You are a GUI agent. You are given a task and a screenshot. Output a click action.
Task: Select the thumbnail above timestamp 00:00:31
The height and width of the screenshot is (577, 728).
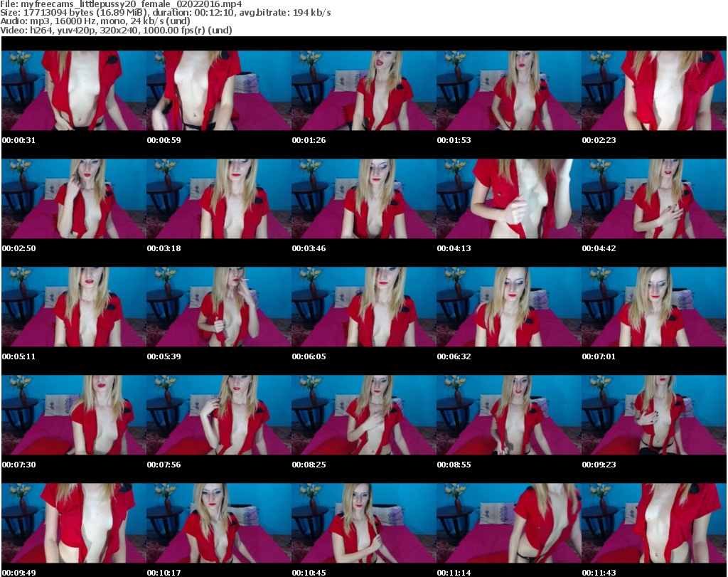tap(74, 90)
